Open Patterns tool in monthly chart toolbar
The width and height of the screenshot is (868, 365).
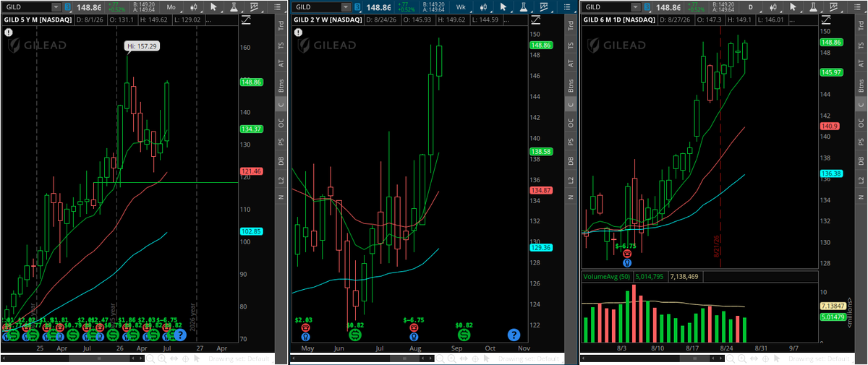point(255,7)
